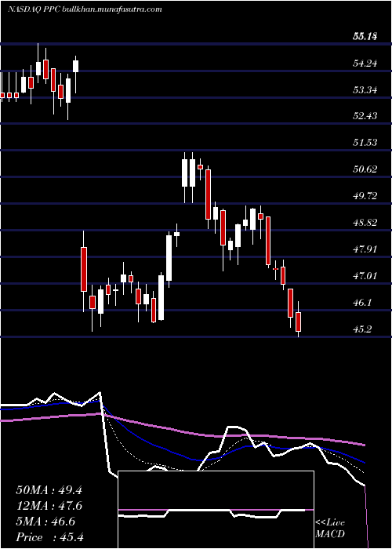Click the 47.91 price axis label
This screenshot has width=392, height=549.
tap(365, 249)
